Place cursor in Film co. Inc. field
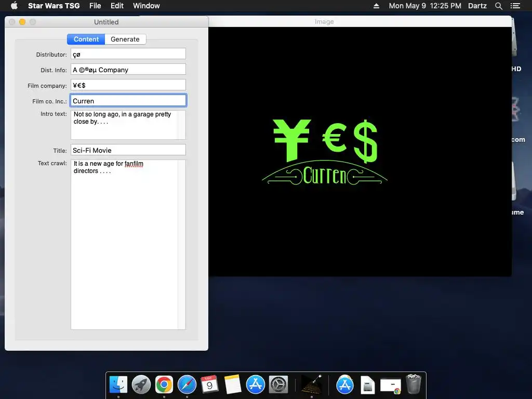Screen dimensions: 532x399 click(128, 101)
